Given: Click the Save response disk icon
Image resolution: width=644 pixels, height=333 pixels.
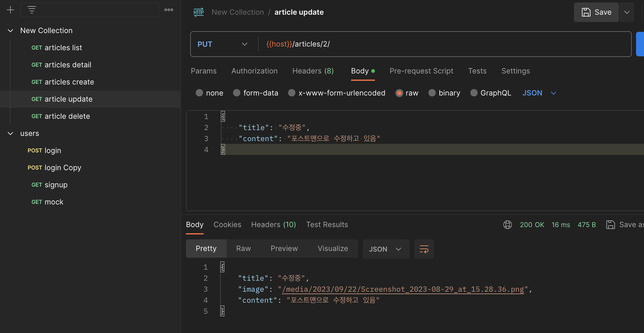Looking at the screenshot, I should (610, 225).
